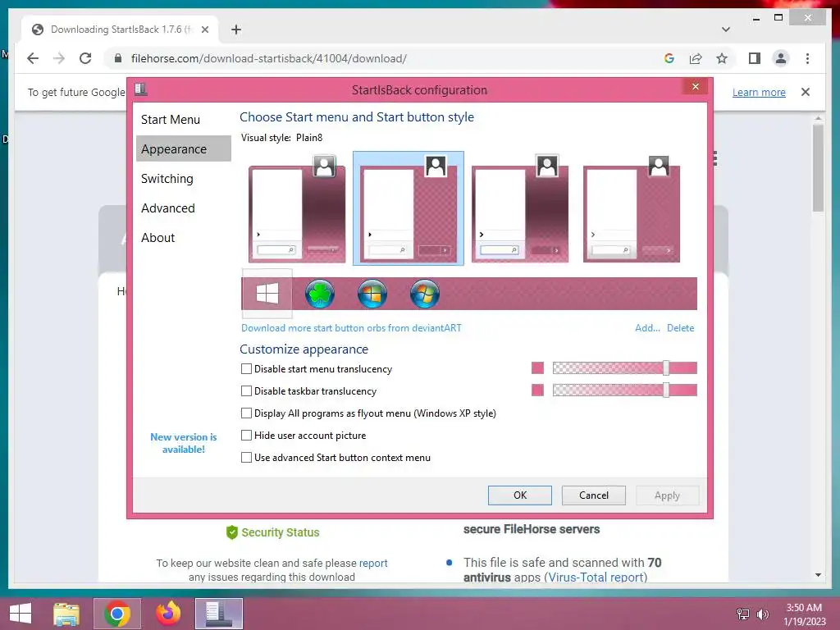Click the scrollbar down arrow in Chrome
Viewport: 840px width, 630px height.
point(818,575)
